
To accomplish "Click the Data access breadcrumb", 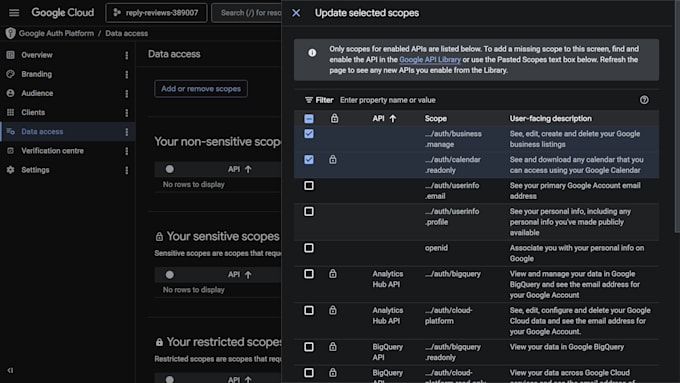I will coord(127,33).
